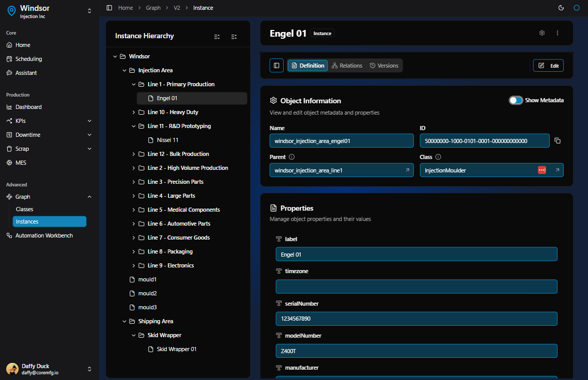Toggle the hierarchy panel button beside Definition
This screenshot has height=380, width=588.
pos(276,66)
